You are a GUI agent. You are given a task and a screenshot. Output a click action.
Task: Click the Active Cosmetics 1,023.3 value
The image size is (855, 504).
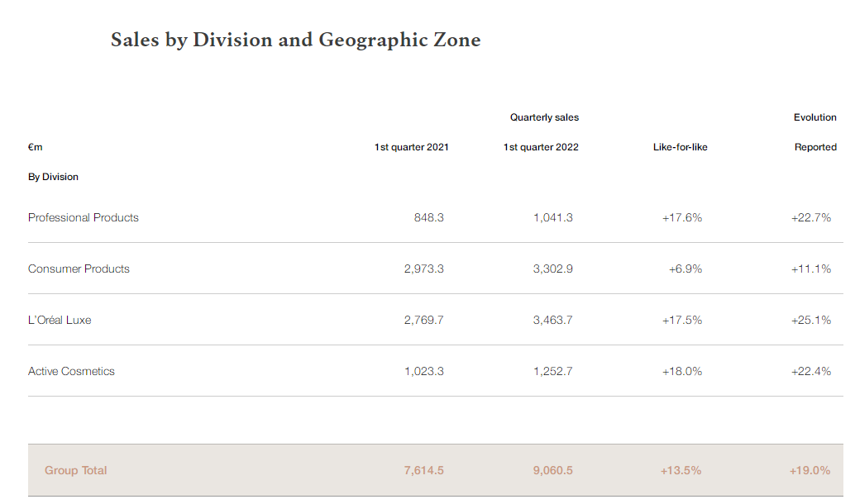423,371
